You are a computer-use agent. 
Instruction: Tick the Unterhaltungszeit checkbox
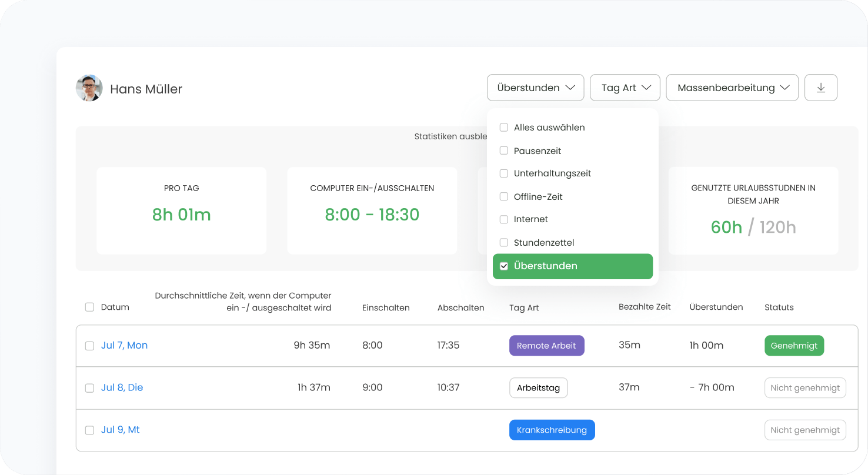coord(504,173)
